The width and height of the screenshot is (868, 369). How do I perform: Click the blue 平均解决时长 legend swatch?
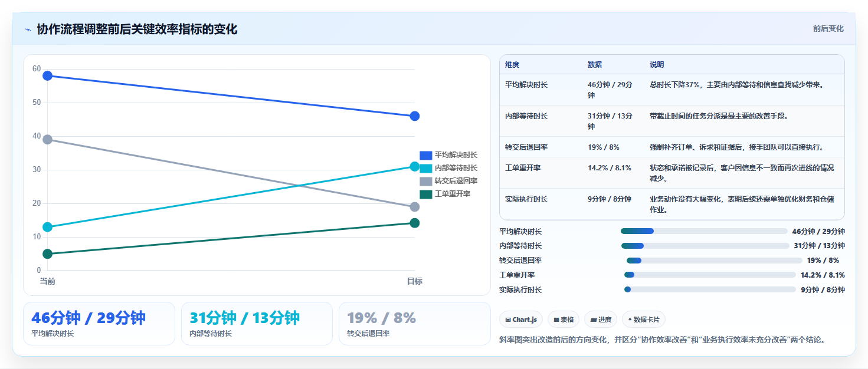pos(426,155)
